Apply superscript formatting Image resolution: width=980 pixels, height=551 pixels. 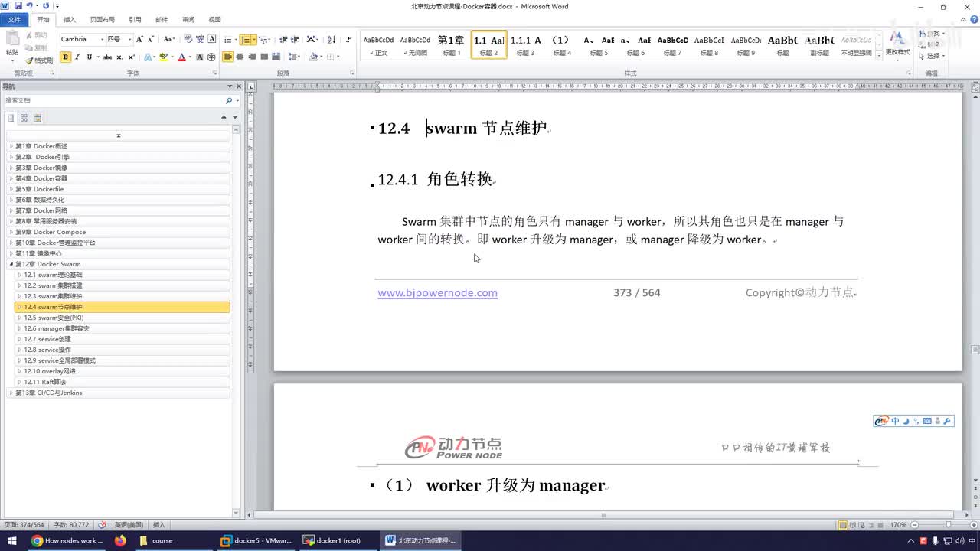(132, 57)
